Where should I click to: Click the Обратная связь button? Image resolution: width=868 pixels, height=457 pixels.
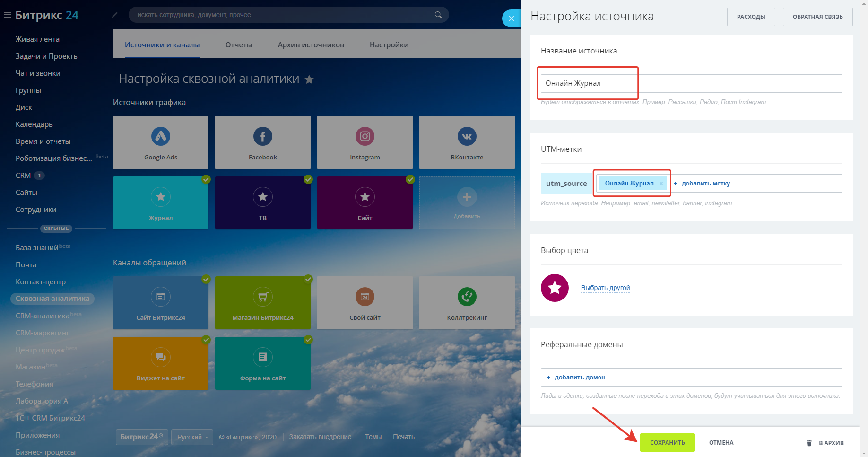pyautogui.click(x=817, y=17)
